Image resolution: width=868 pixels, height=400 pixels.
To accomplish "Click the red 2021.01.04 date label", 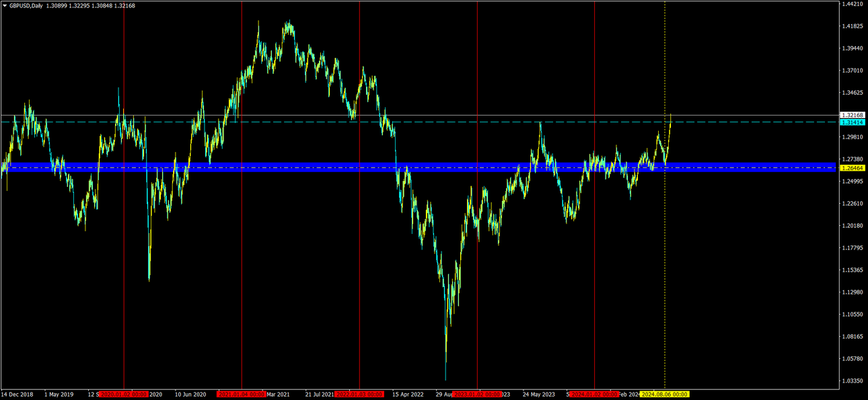I will coord(242,395).
